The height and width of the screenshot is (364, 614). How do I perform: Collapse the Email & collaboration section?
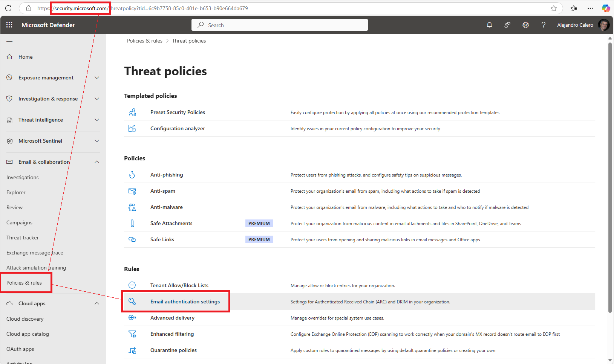click(97, 162)
